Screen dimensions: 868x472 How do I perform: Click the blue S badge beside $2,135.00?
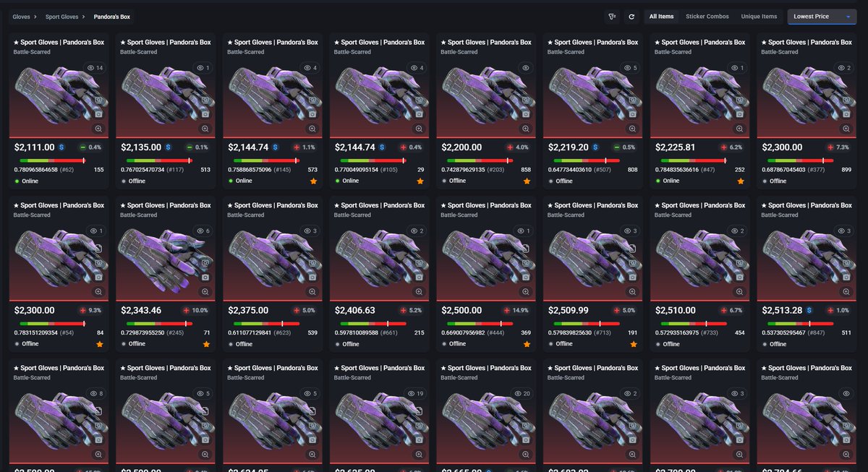coord(168,147)
